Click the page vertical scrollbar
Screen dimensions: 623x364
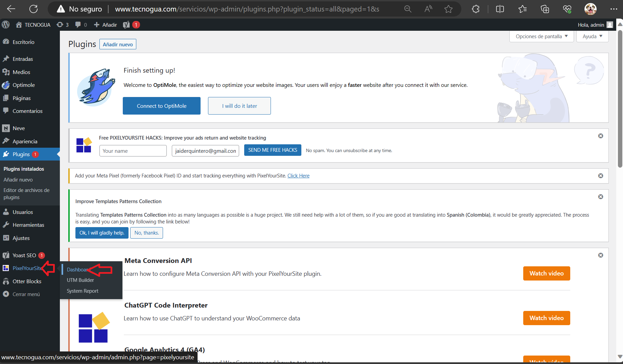click(x=620, y=99)
